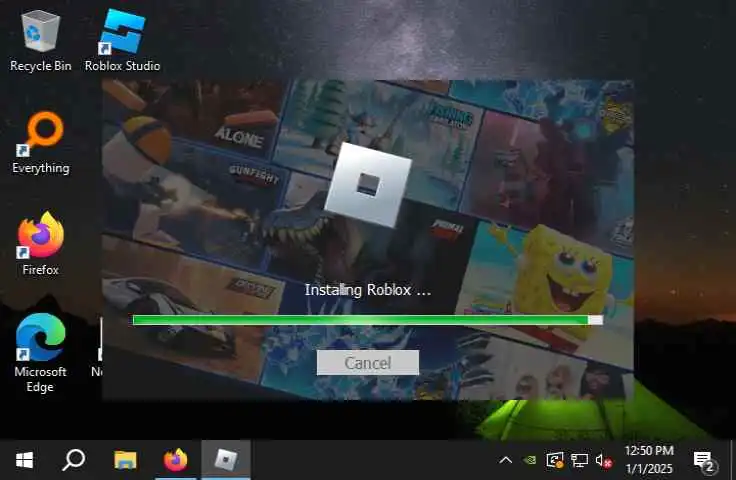The width and height of the screenshot is (736, 480).
Task: Click the Roblox logo in the installer
Action: [x=368, y=184]
